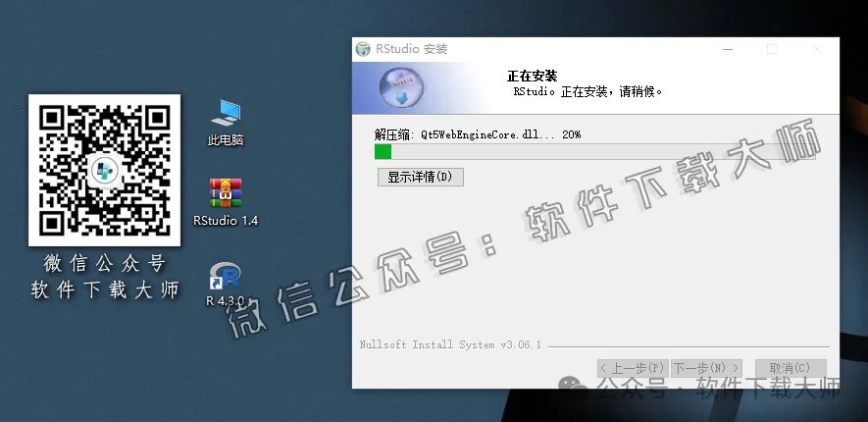
Task: Click the green installation progress bar
Action: pos(595,152)
